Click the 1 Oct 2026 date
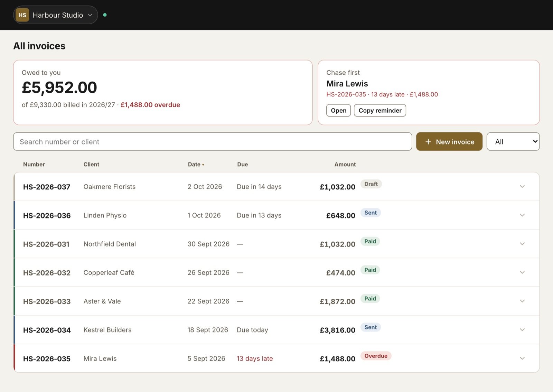This screenshot has height=392, width=553. [x=204, y=215]
